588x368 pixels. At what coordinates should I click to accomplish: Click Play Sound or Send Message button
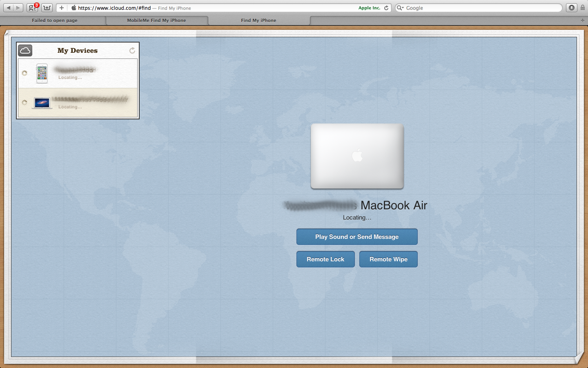click(357, 237)
